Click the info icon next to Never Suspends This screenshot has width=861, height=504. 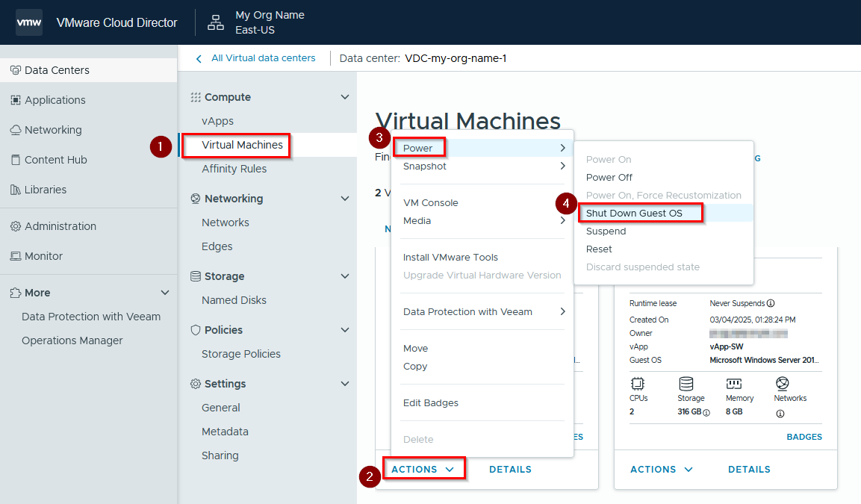(771, 303)
